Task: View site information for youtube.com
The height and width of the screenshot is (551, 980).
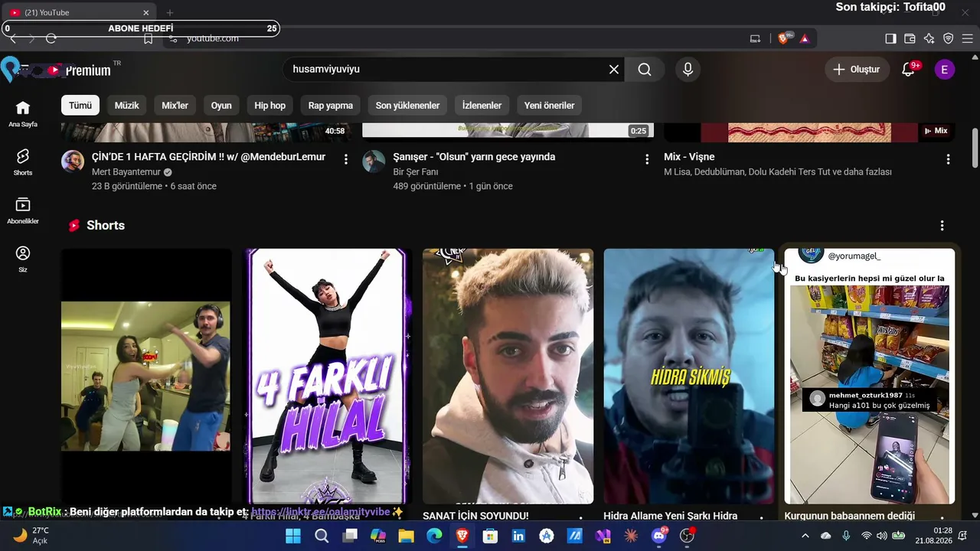Action: (173, 38)
